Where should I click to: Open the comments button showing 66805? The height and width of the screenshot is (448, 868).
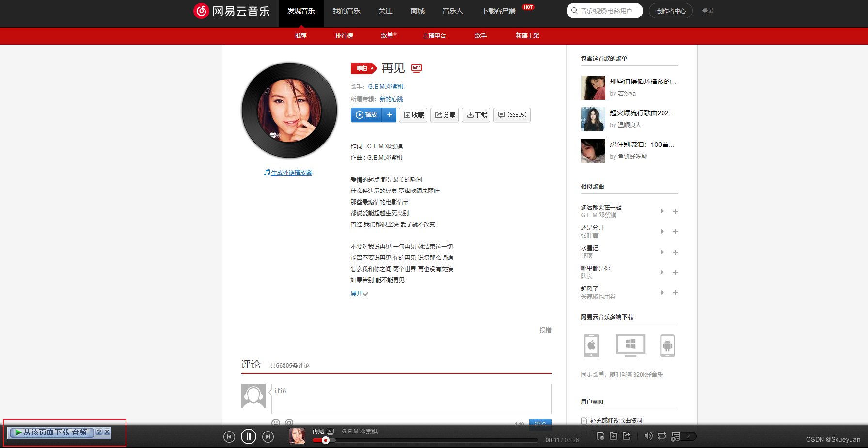click(x=512, y=115)
